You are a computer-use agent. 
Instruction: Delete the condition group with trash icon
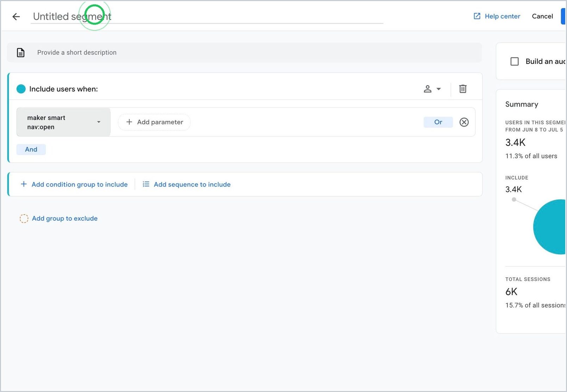click(463, 89)
